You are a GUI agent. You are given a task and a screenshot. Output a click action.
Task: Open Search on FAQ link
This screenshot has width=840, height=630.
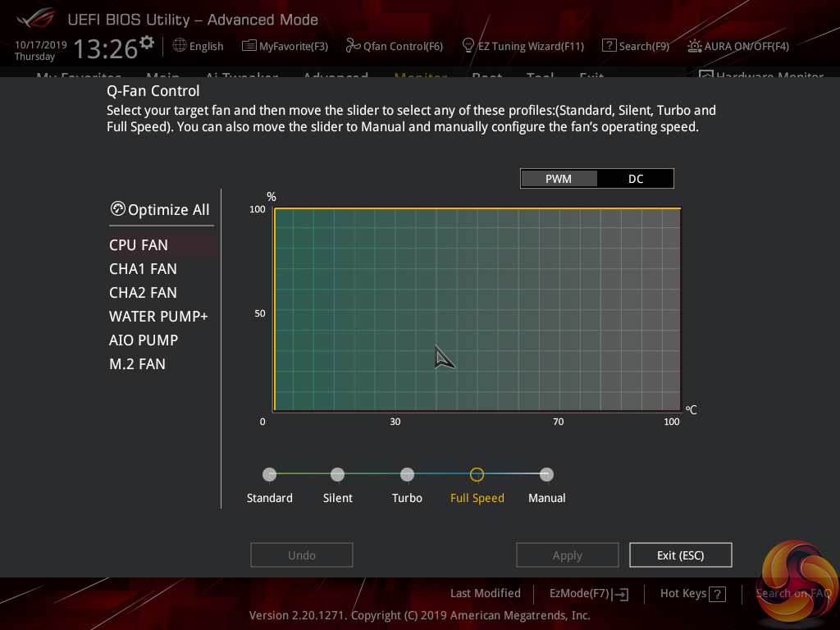793,593
